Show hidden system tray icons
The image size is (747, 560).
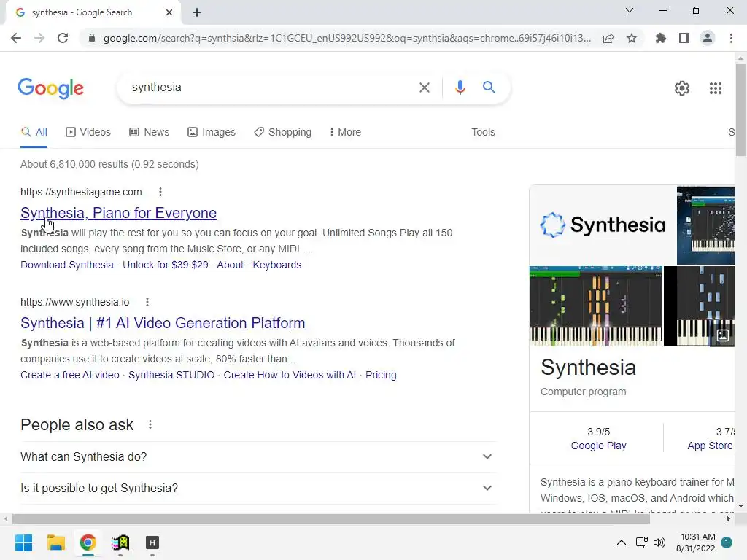[622, 542]
